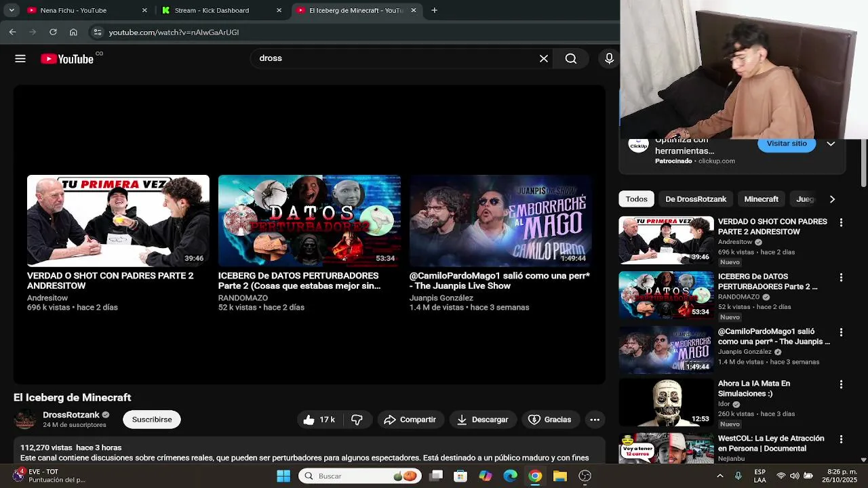Open volume control in system tray

[794, 476]
